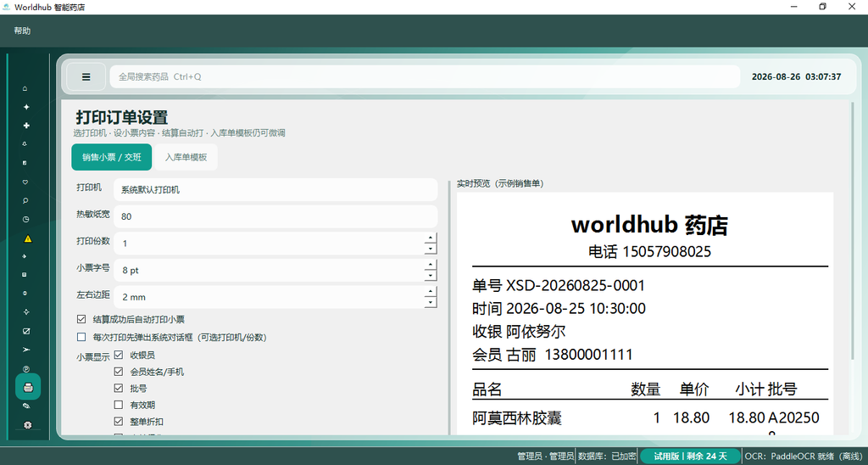
Task: Toggle 结算成功后自动打印小票 checkbox
Action: click(x=81, y=319)
